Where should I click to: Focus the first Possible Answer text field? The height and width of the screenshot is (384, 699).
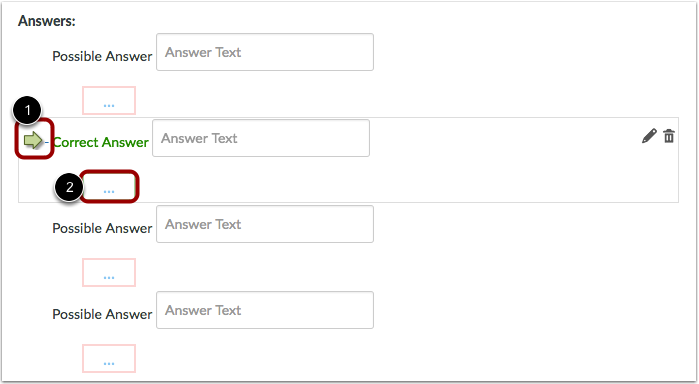point(265,52)
